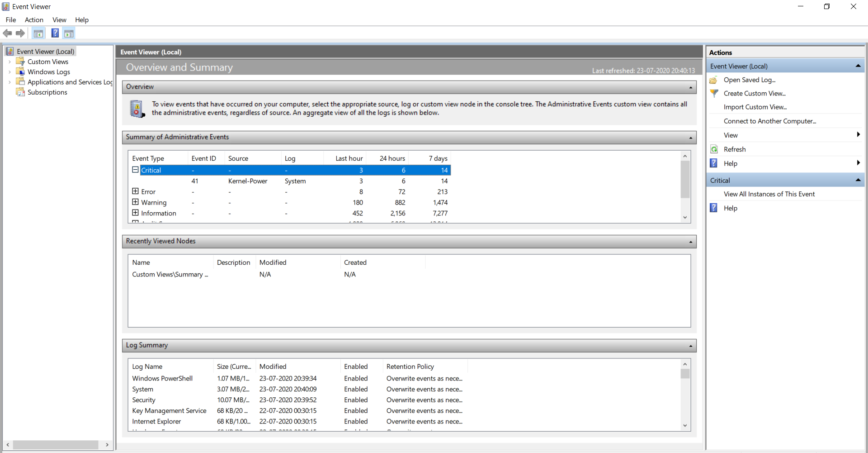
Task: Collapse the Log Summary section
Action: point(690,346)
